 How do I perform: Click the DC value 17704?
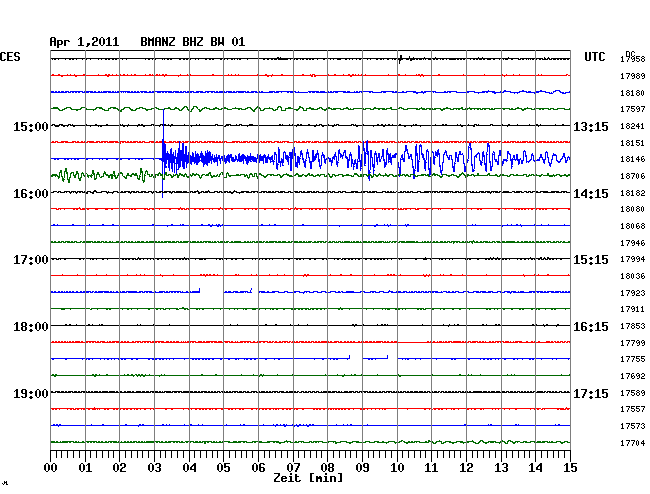point(633,443)
